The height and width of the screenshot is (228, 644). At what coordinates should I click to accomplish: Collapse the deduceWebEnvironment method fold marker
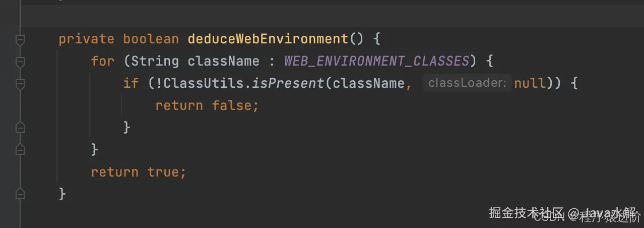20,39
